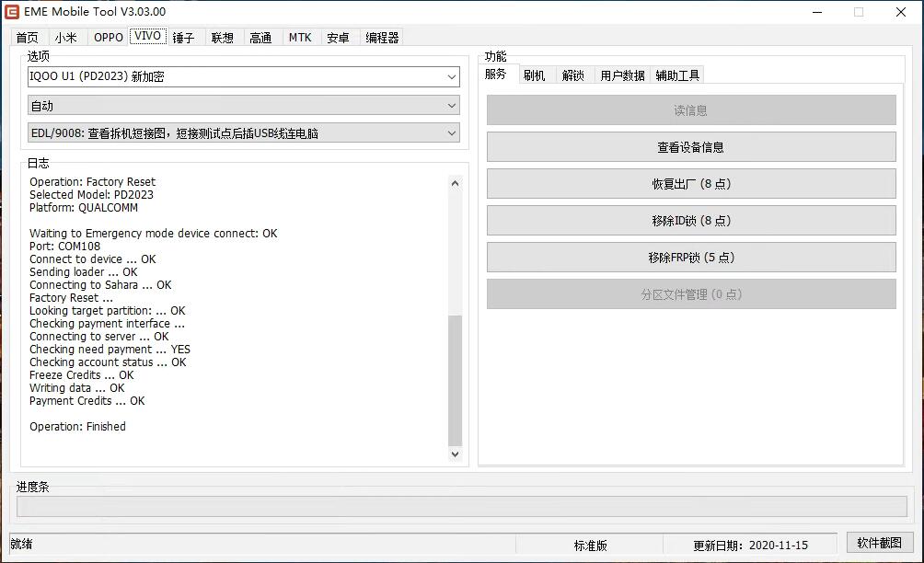
Task: Switch to the 联想 tab
Action: pos(222,38)
